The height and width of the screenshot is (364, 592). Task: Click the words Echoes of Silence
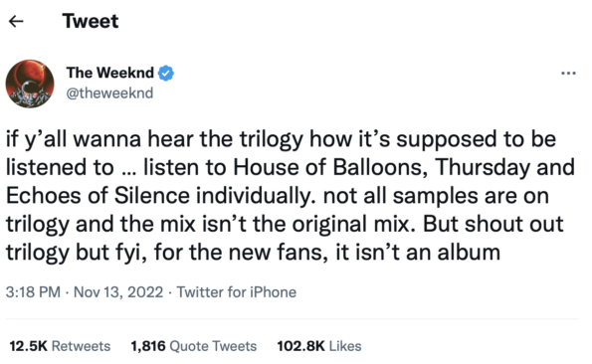[x=98, y=196]
